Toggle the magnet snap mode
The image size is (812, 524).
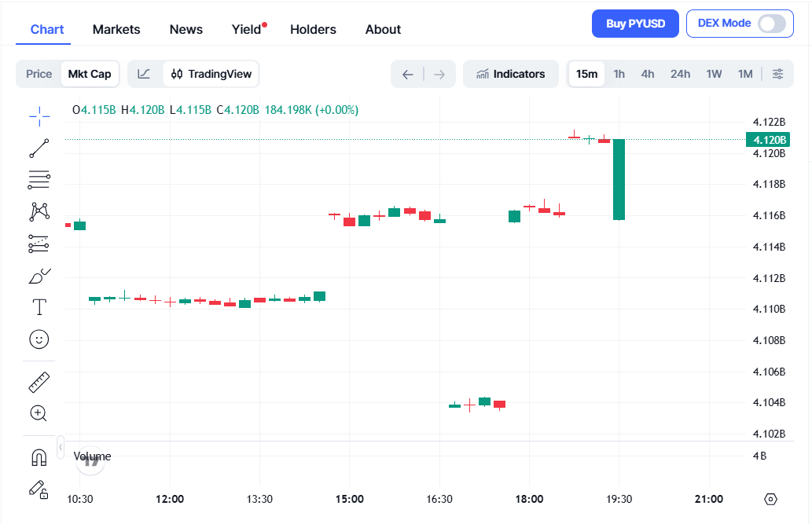click(39, 457)
